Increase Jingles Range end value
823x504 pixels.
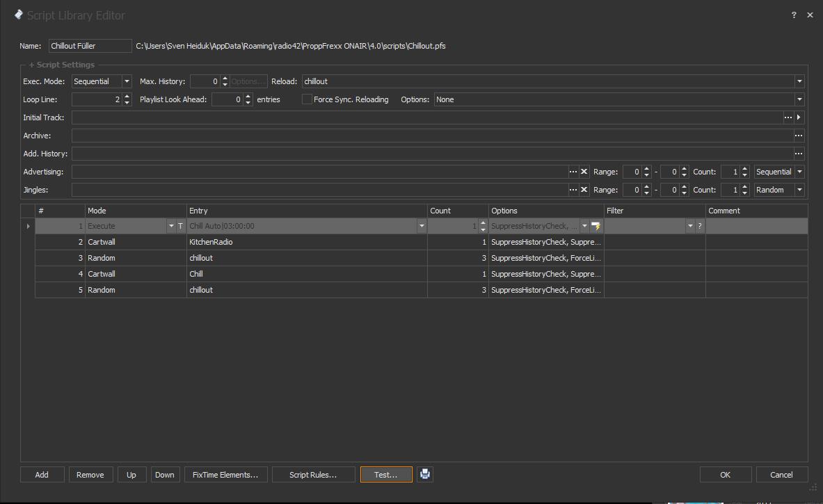tap(684, 187)
